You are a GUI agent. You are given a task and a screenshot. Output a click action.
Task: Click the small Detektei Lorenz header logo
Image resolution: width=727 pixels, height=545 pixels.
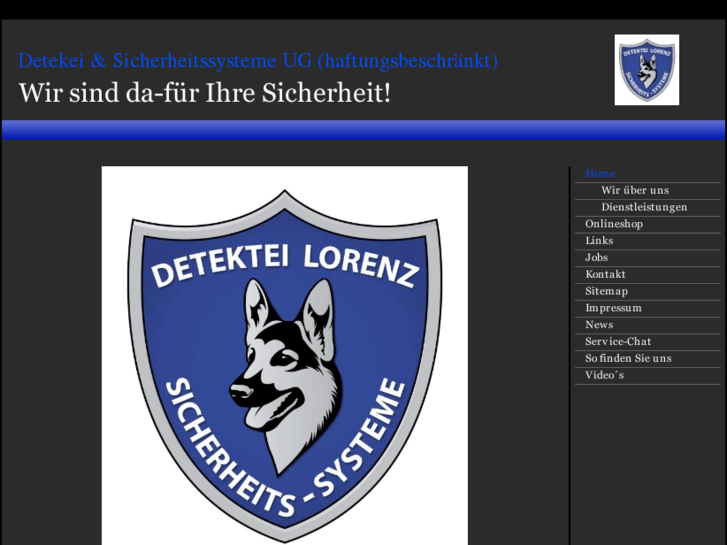[647, 70]
